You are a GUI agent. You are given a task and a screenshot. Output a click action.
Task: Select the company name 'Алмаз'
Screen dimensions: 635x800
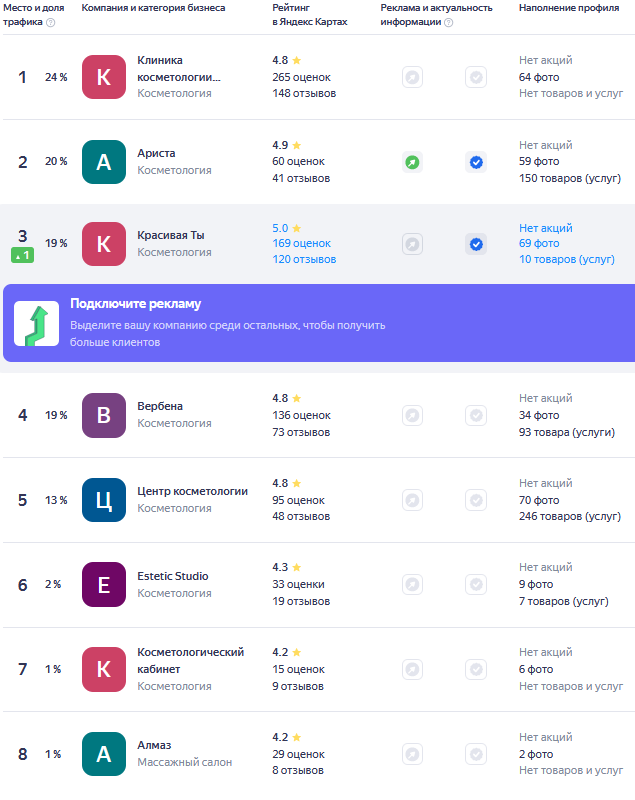pos(154,745)
